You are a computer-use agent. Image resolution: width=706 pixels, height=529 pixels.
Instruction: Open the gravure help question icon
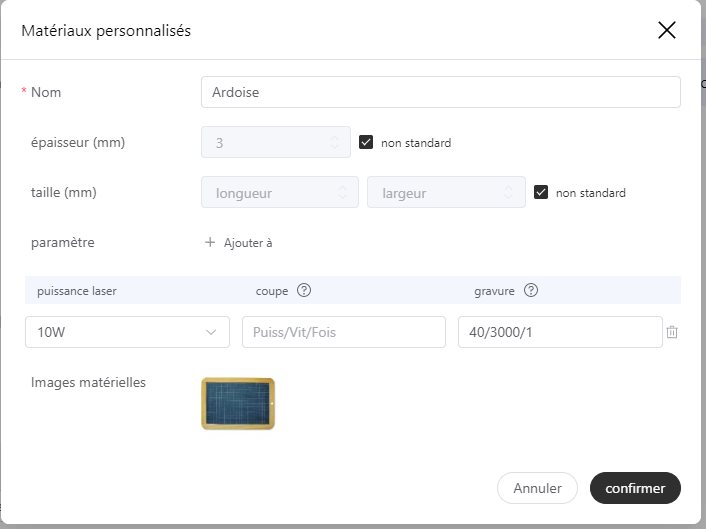pos(531,290)
